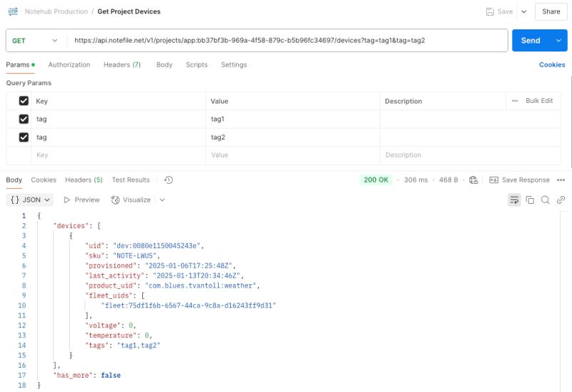This screenshot has height=392, width=572.
Task: Click Save Response button
Action: pyautogui.click(x=520, y=180)
